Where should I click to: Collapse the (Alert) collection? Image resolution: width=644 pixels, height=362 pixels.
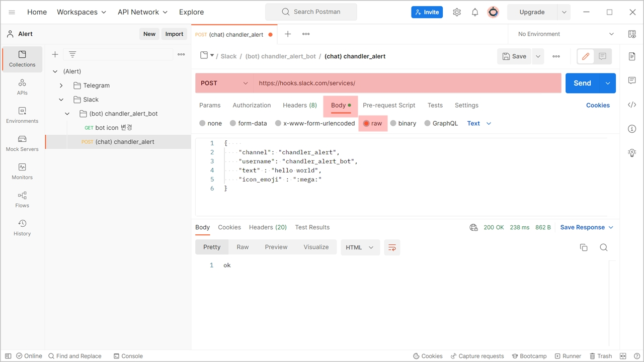[55, 71]
